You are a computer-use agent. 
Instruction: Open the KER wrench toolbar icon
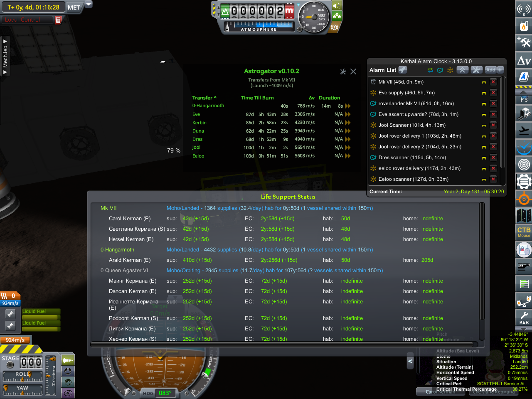524,318
